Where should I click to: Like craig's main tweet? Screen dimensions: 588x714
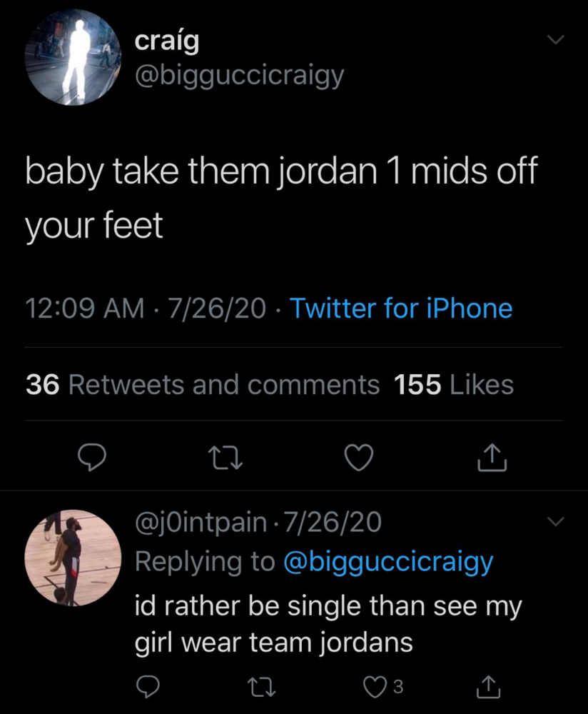359,458
